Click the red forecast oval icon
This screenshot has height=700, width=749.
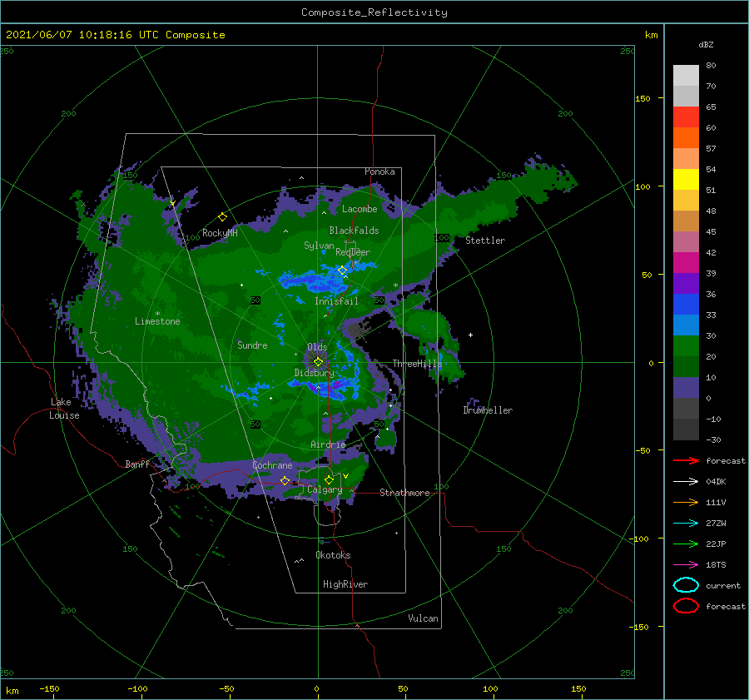(686, 606)
